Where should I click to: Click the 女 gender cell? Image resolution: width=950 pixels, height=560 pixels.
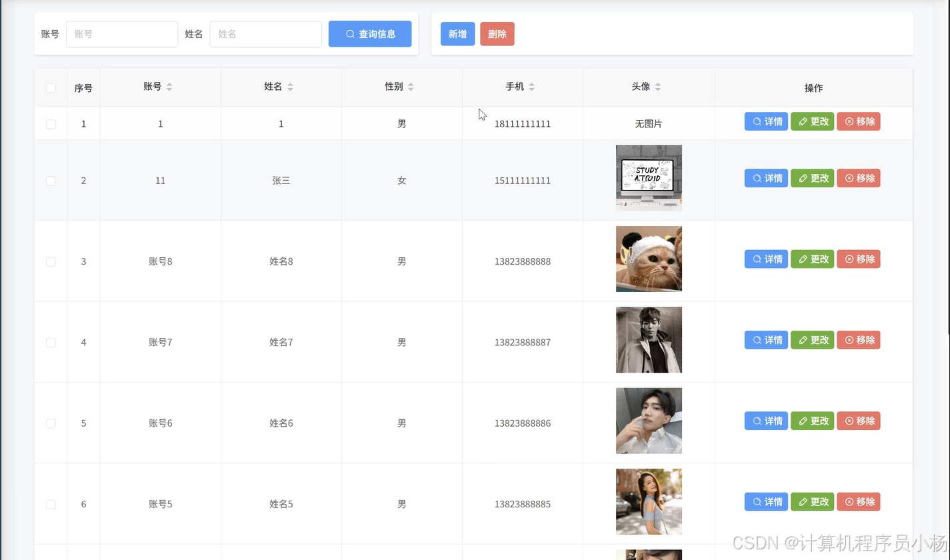tap(402, 181)
